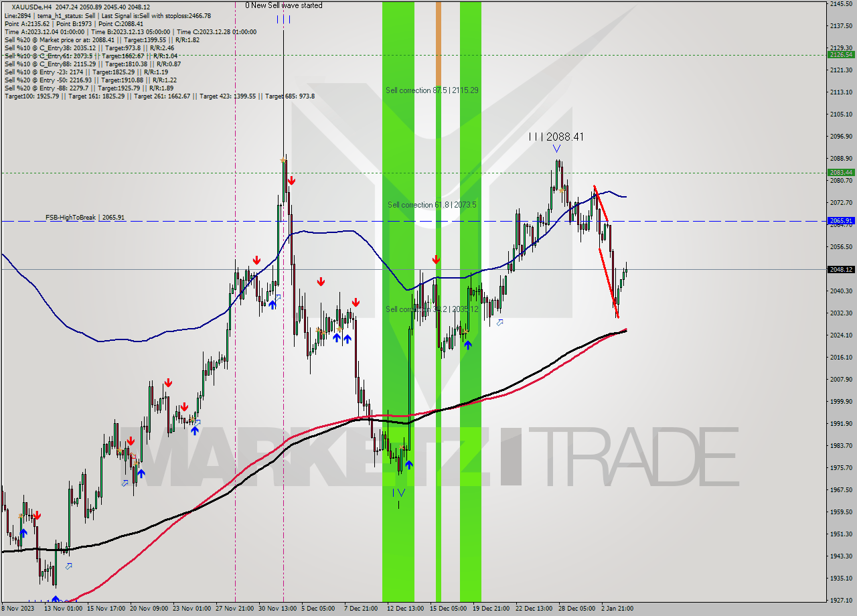The image size is (857, 616).
Task: Click the tema_h1_status Sell info line
Action: 107,15
